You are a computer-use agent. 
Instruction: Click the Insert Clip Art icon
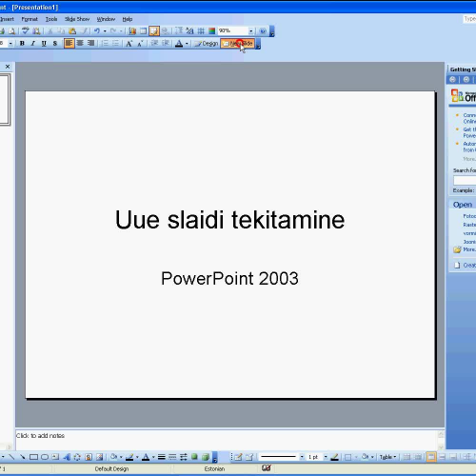click(89, 457)
